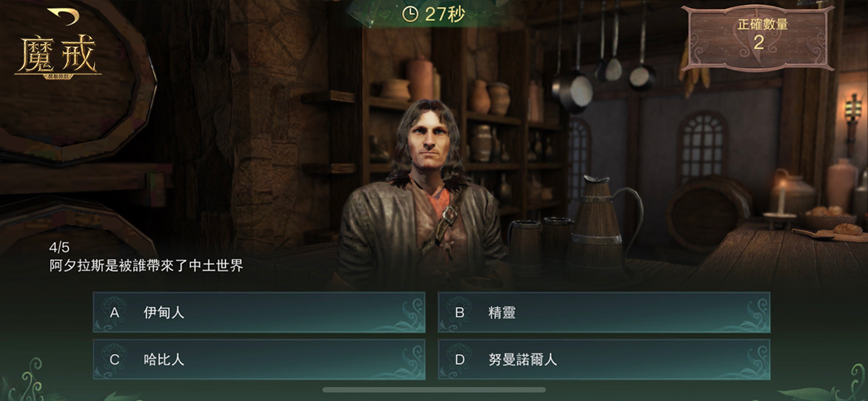The image size is (868, 401).
Task: Click the letter D option marker
Action: (459, 360)
